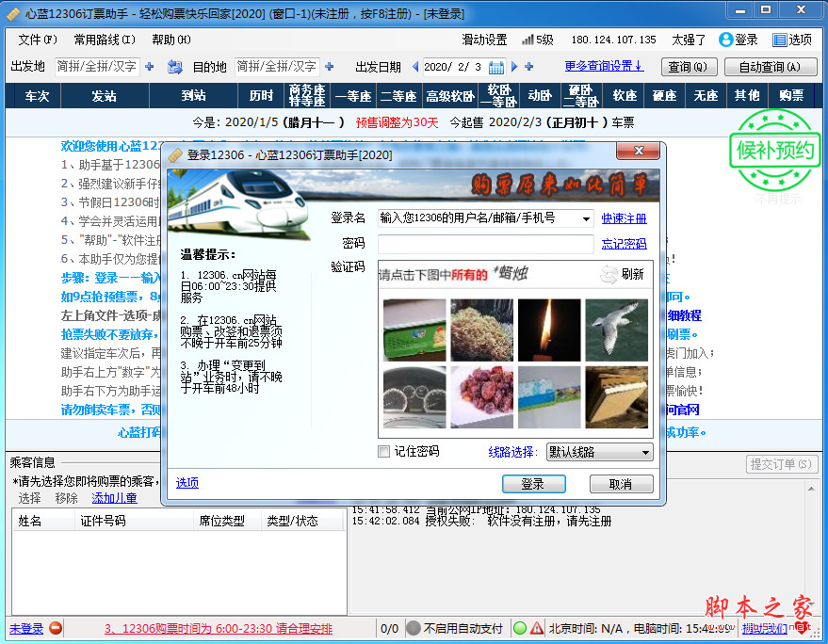Select the car dashboard captcha image
The width and height of the screenshot is (828, 644).
(414, 397)
